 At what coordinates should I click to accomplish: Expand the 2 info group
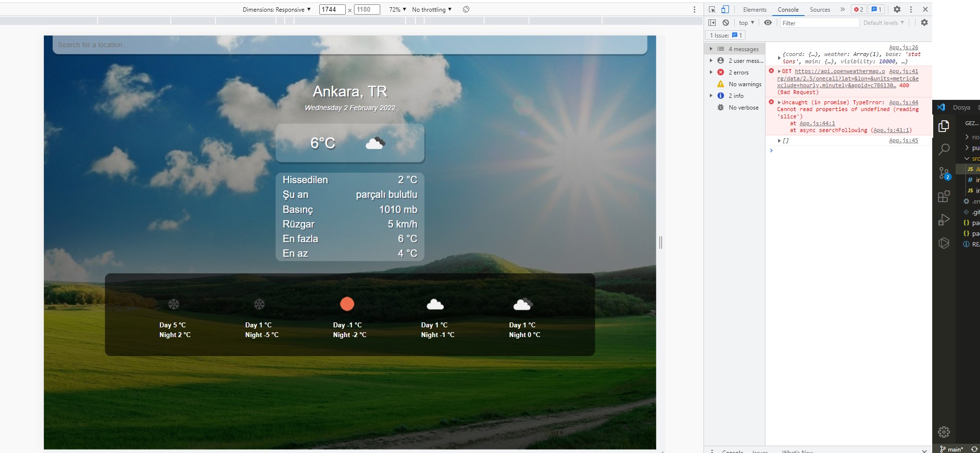[x=711, y=95]
